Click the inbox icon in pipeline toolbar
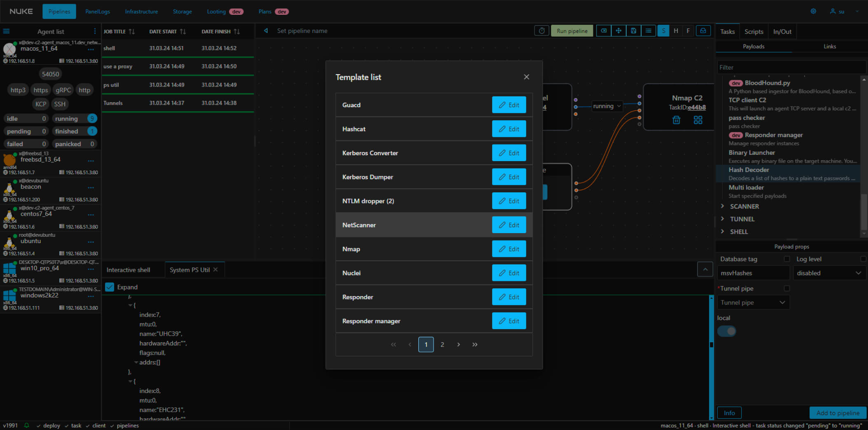This screenshot has width=868, height=430. (x=703, y=31)
